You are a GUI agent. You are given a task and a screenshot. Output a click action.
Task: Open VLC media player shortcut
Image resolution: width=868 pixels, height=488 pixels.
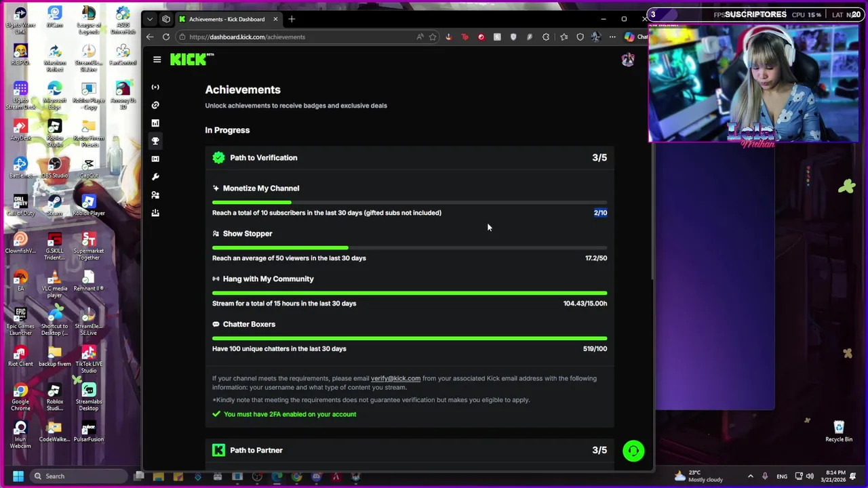pyautogui.click(x=54, y=284)
